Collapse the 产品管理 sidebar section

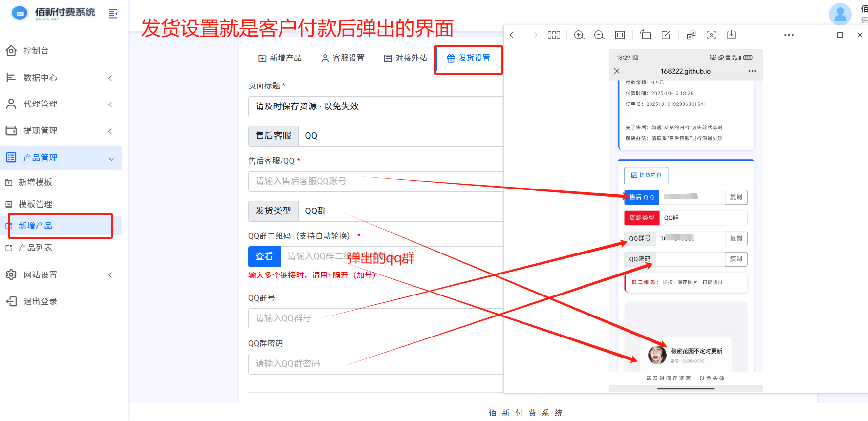[x=61, y=158]
